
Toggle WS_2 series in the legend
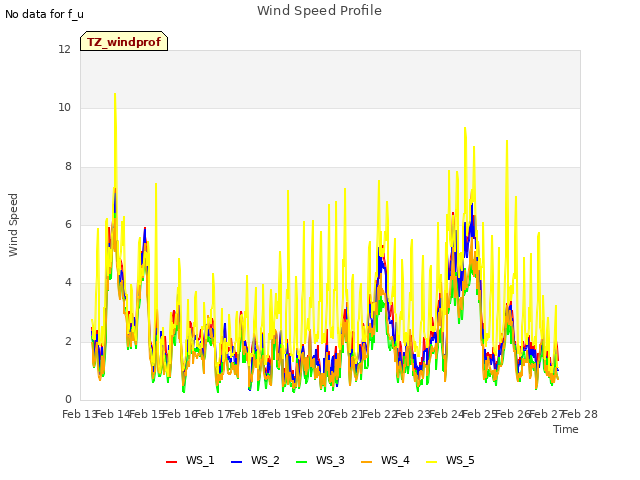(x=255, y=460)
